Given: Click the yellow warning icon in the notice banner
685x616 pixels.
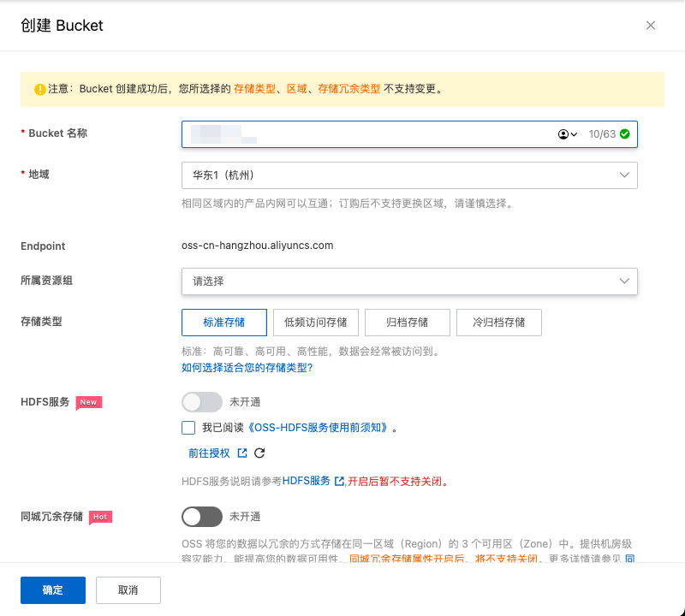Looking at the screenshot, I should (39, 89).
